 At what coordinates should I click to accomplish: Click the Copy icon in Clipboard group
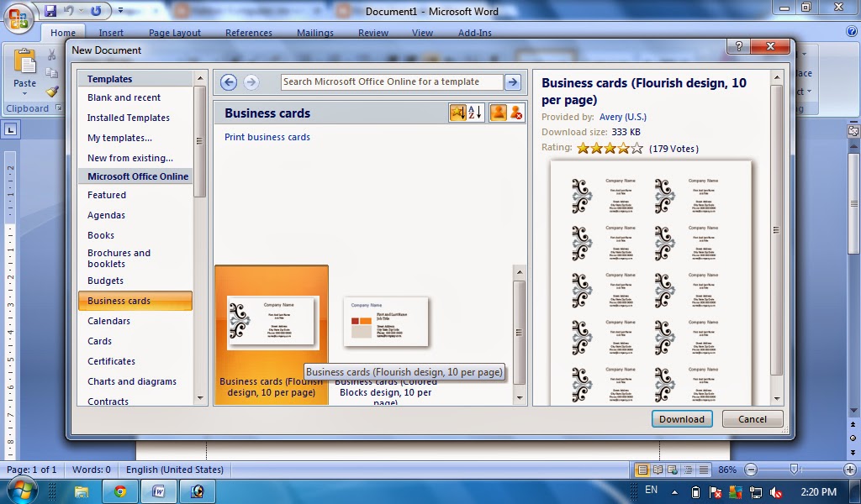pyautogui.click(x=51, y=73)
